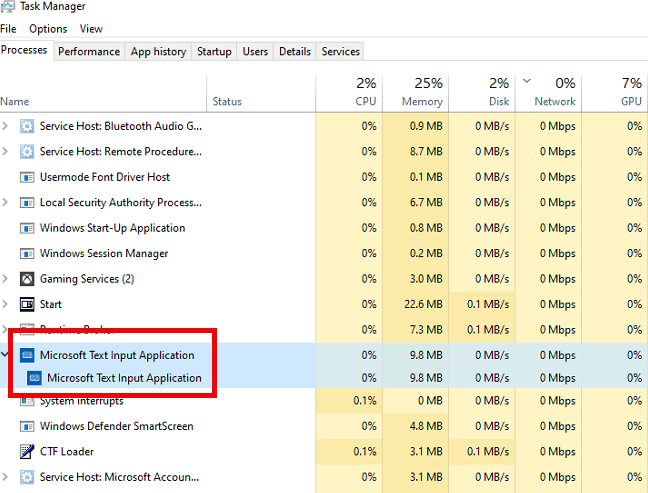Click the Service Host: Microsoft Account gear icon
Viewport: 648px width, 493px height.
click(27, 477)
